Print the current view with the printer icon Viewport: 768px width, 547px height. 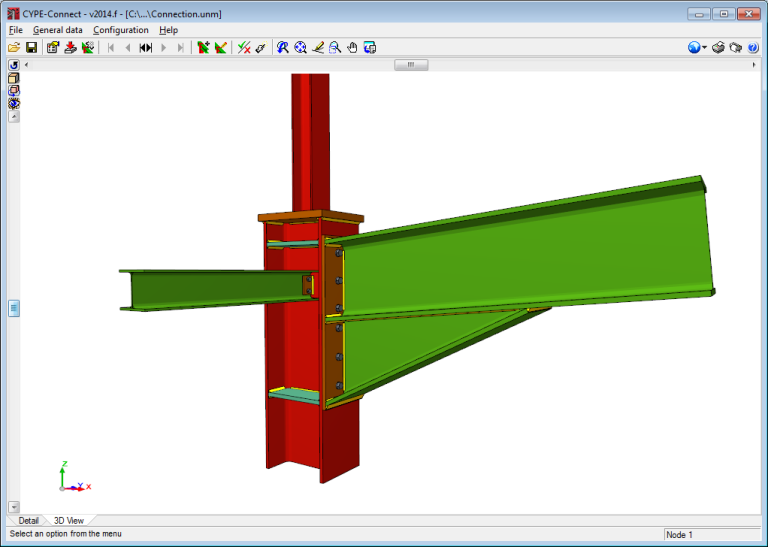pyautogui.click(x=718, y=48)
